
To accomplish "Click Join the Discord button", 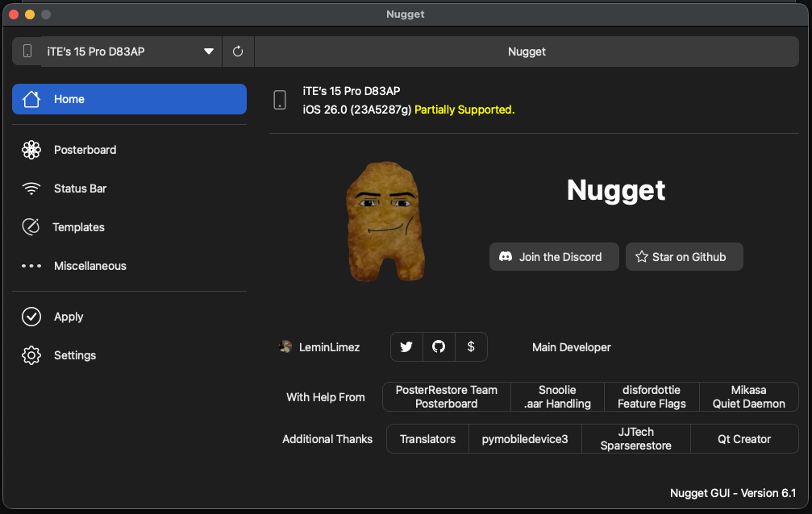I will [554, 257].
